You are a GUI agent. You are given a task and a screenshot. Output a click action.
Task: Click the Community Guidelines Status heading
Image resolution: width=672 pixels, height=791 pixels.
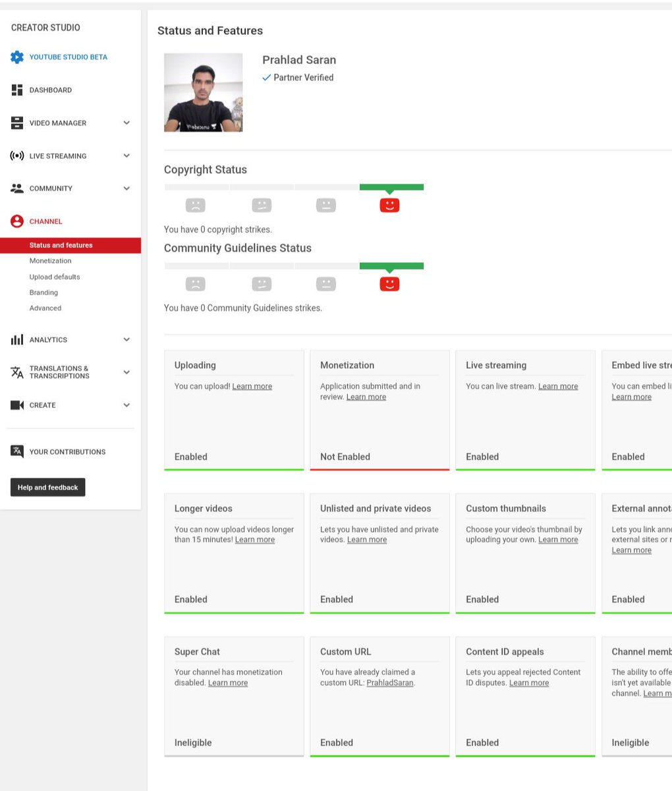point(238,249)
